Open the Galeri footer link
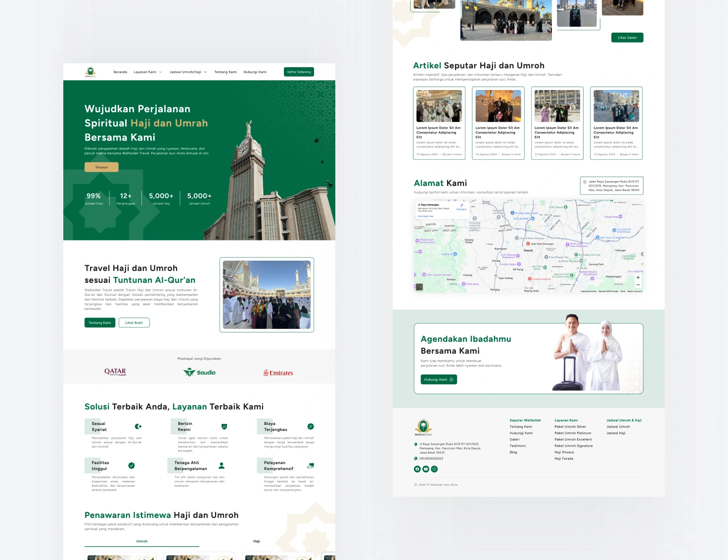The height and width of the screenshot is (560, 728). 514,439
